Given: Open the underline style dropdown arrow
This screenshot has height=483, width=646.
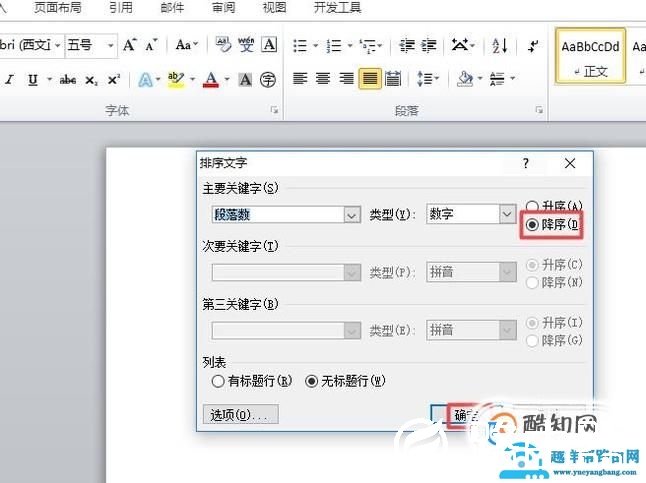Looking at the screenshot, I should click(49, 79).
